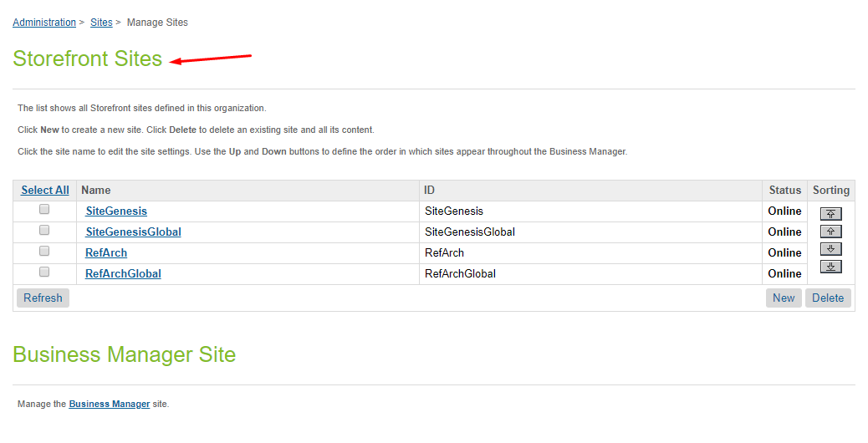868x443 pixels.
Task: Click the move-up sorting arrow button
Action: coord(830,232)
